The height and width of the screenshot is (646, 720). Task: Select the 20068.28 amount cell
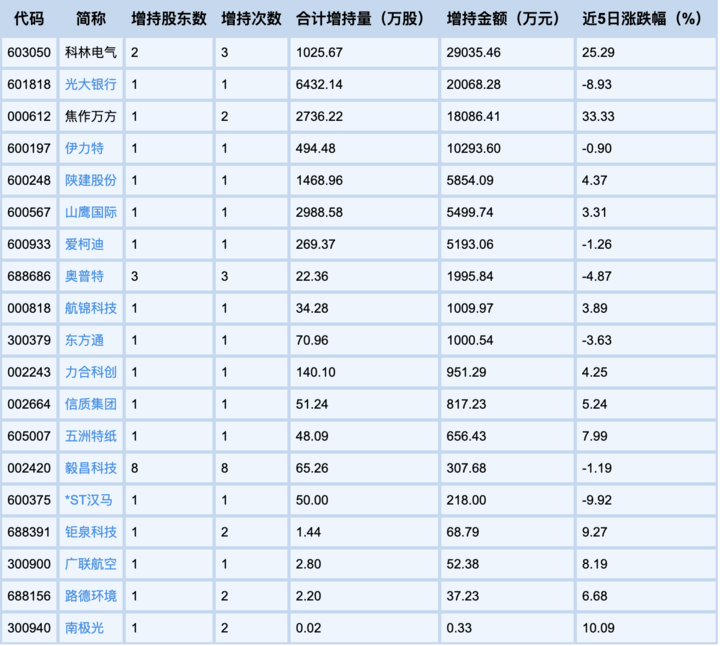(x=507, y=84)
